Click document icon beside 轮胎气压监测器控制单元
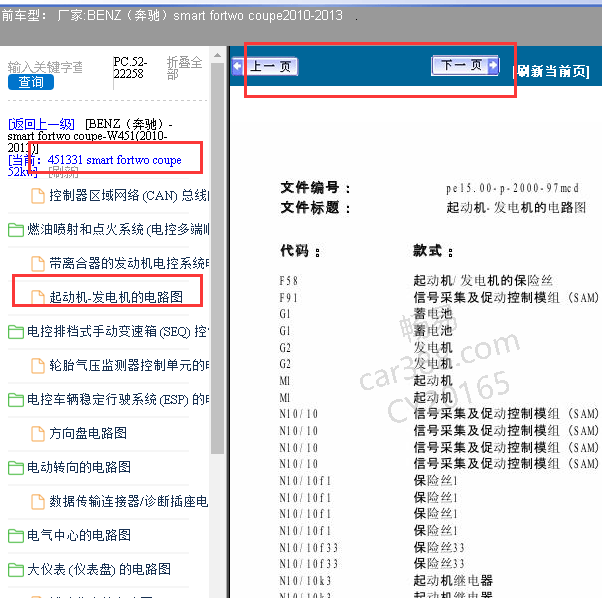The image size is (602, 598). click(38, 365)
